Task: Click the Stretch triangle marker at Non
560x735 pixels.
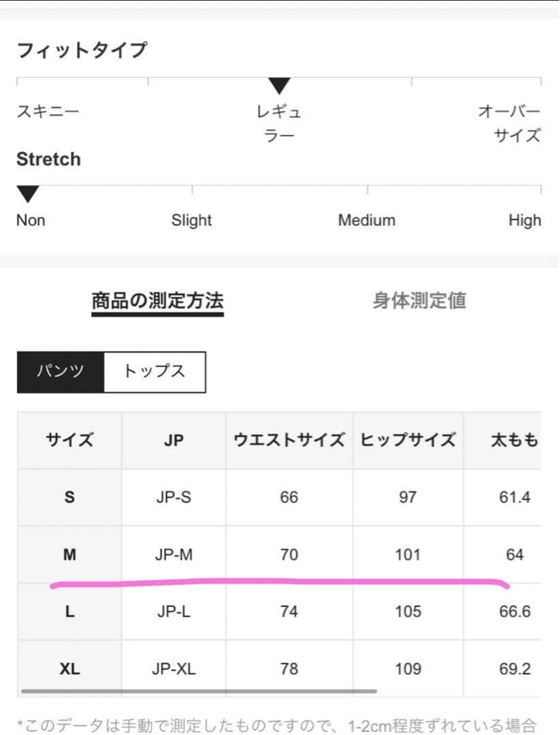Action: pos(27,194)
